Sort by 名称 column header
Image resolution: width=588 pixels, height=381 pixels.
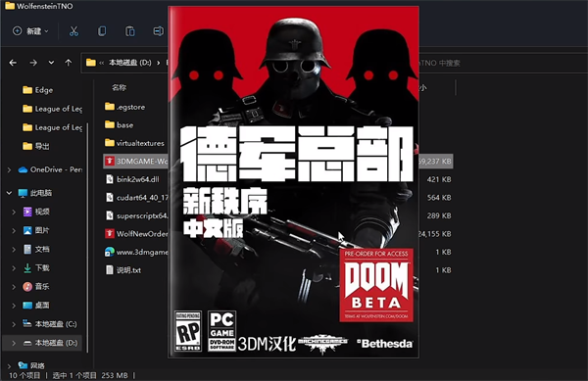point(119,88)
